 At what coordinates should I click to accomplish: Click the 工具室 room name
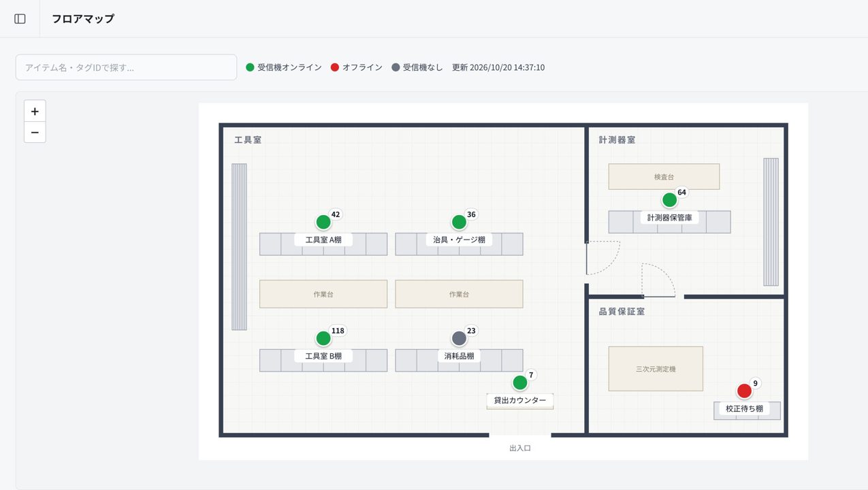[248, 140]
